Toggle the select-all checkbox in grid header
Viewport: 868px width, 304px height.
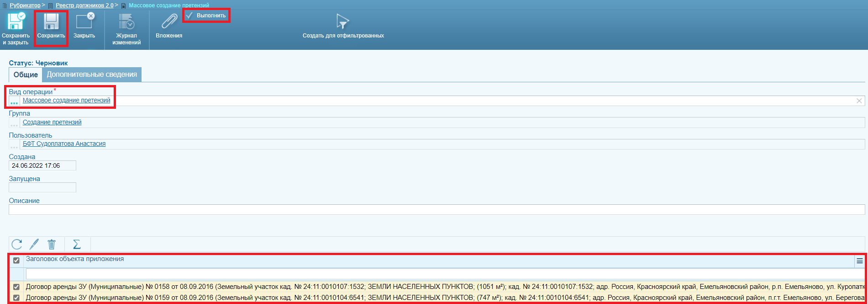16,260
